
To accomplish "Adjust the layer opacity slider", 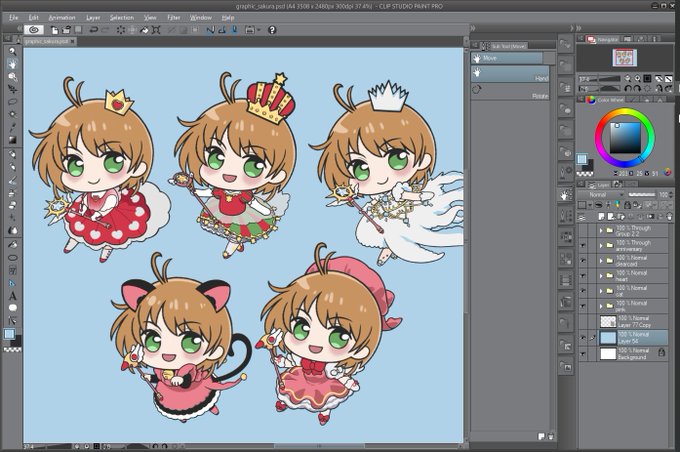I will [641, 195].
